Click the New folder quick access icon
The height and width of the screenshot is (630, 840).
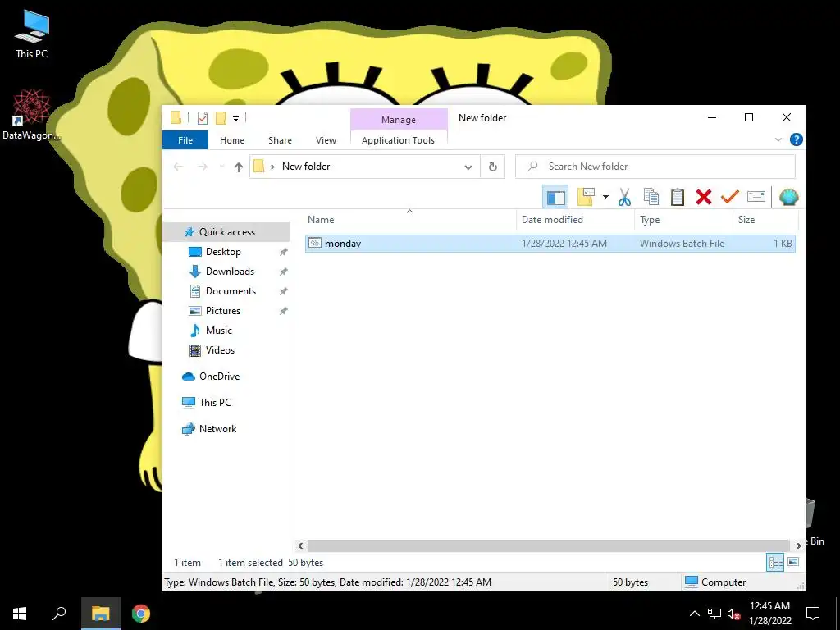point(221,118)
